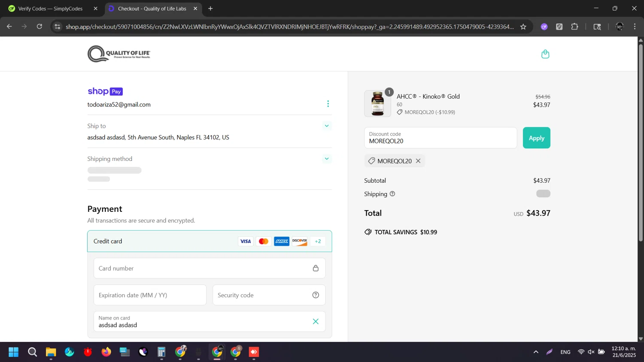Viewport: 644px width, 362px height.
Task: Show shipping info help icon
Action: (392, 194)
